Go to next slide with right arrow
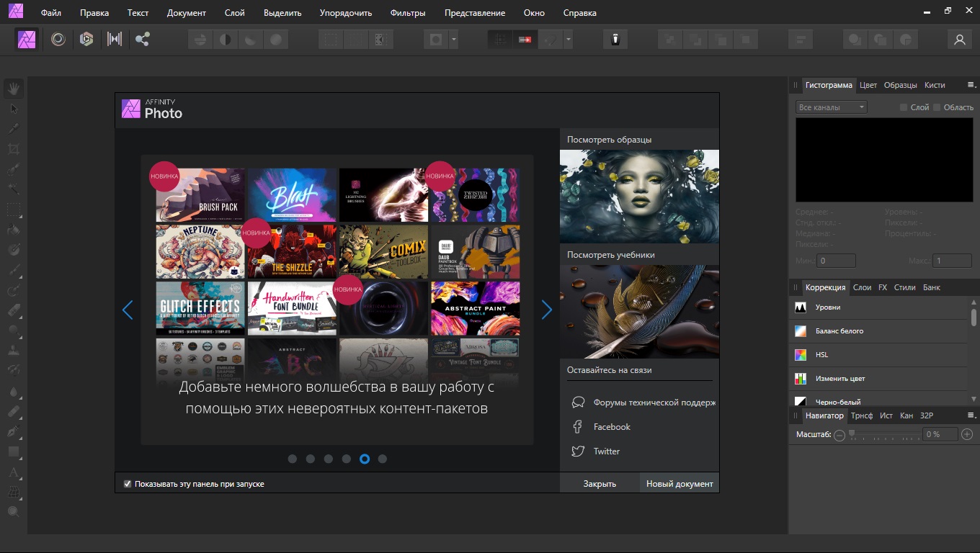Image resolution: width=980 pixels, height=553 pixels. click(x=546, y=310)
